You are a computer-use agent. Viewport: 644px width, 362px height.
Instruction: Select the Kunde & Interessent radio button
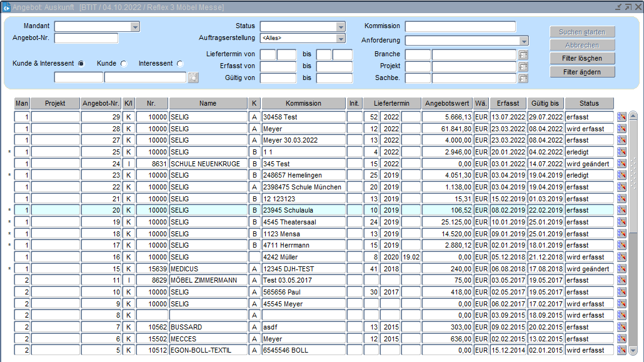(x=81, y=64)
